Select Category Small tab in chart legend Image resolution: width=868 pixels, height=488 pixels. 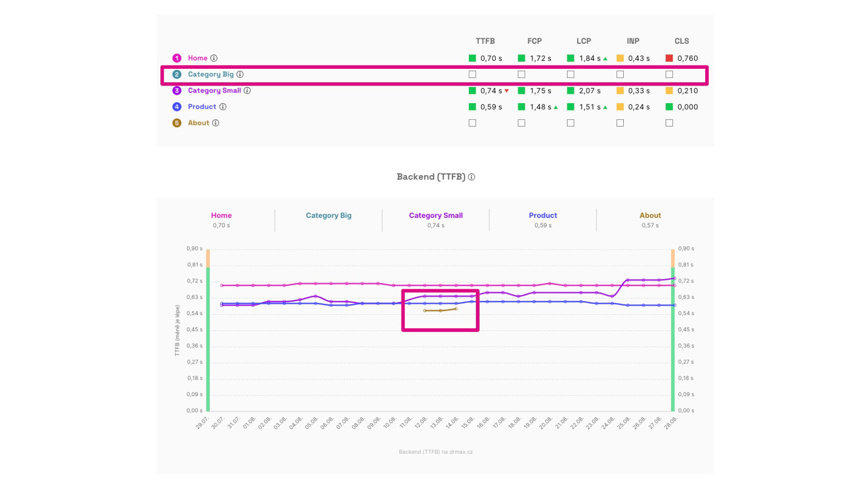click(x=435, y=219)
